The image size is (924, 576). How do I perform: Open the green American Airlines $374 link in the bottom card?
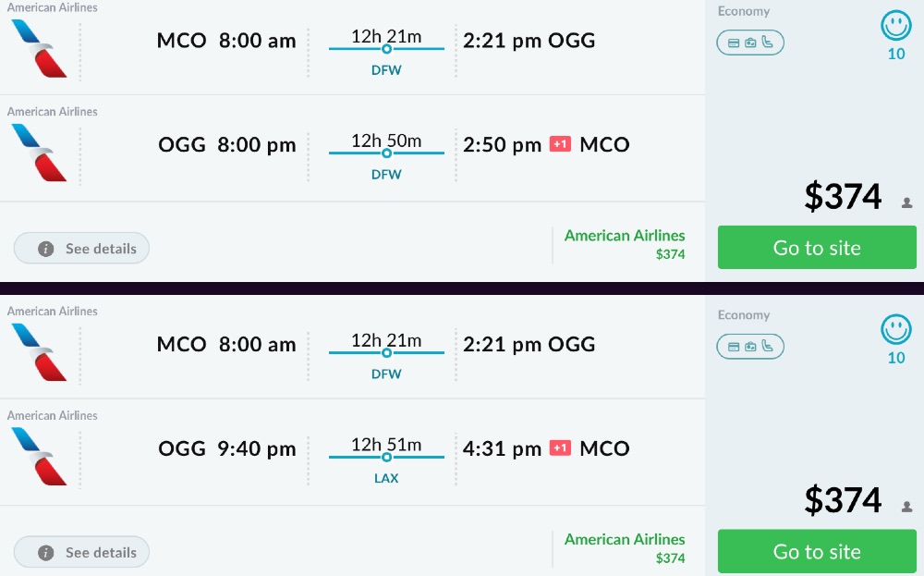pos(625,547)
